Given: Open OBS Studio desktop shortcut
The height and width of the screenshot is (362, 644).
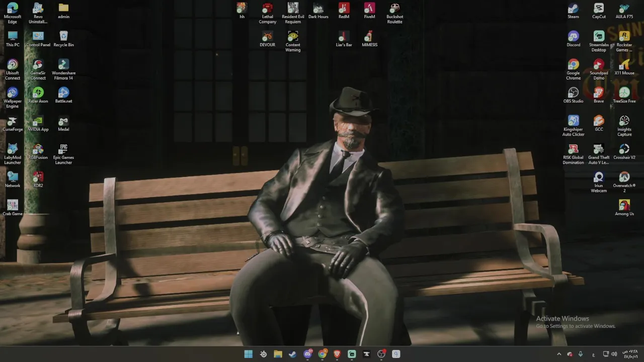Looking at the screenshot, I should click(574, 95).
